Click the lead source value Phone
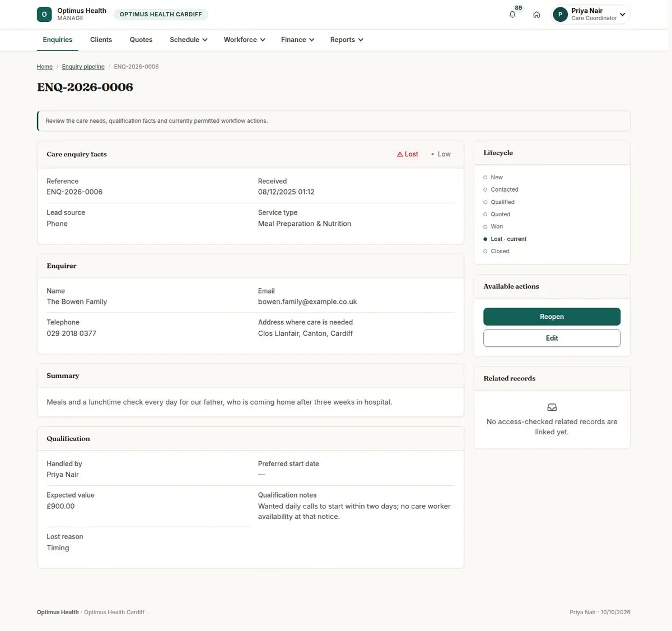Screen dimensions: 672x631 pyautogui.click(x=57, y=224)
